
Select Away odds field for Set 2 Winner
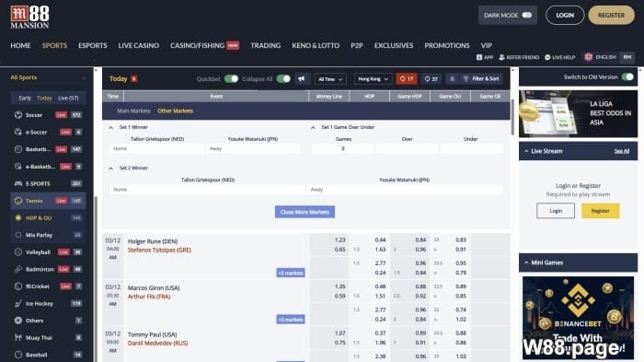point(405,190)
